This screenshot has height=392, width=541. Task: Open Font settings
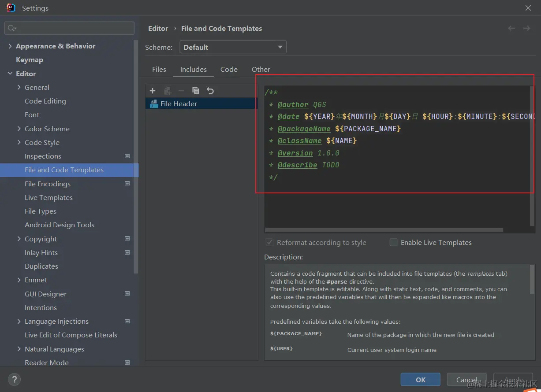pos(32,115)
